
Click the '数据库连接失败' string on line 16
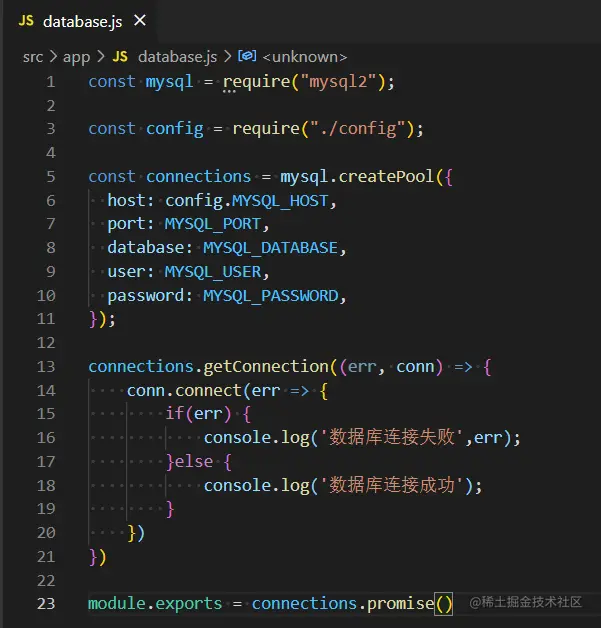click(x=392, y=437)
